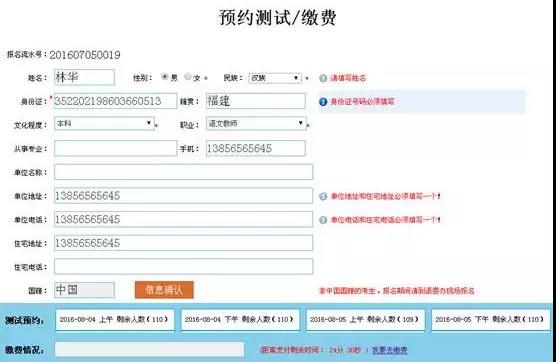
Task: Click the red 非中国国籍的考生 notice text
Action: click(396, 291)
